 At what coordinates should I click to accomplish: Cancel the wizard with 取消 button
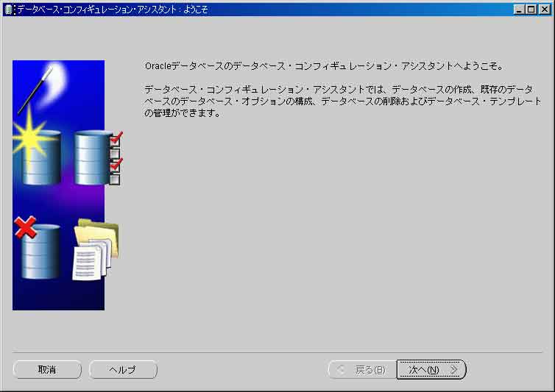(x=47, y=370)
